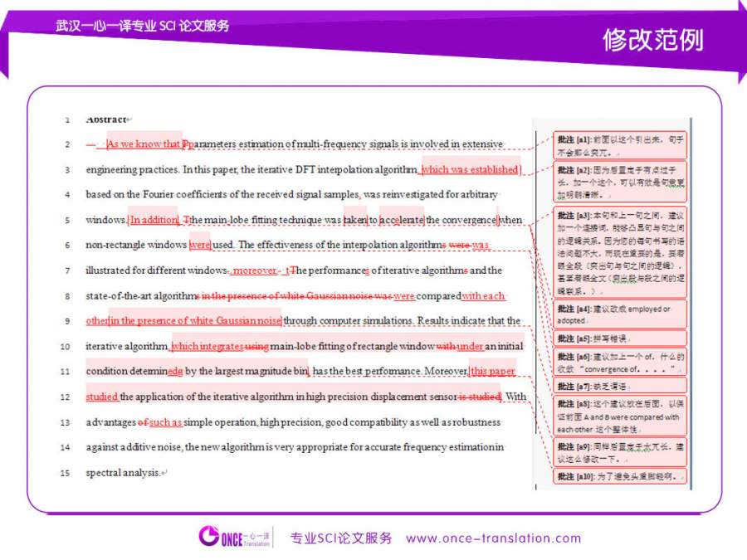This screenshot has height=560, width=747.
Task: Open the long comment 批注 [a3]
Action: (x=620, y=252)
